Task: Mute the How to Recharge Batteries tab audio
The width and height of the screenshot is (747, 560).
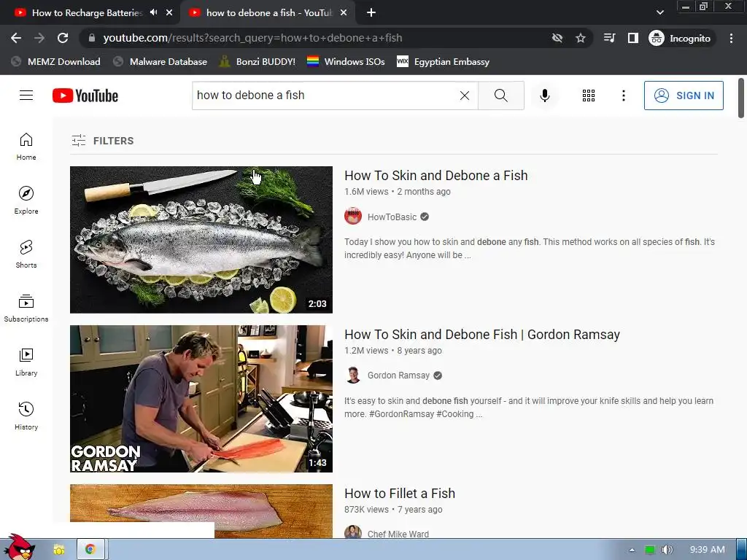Action: tap(153, 12)
